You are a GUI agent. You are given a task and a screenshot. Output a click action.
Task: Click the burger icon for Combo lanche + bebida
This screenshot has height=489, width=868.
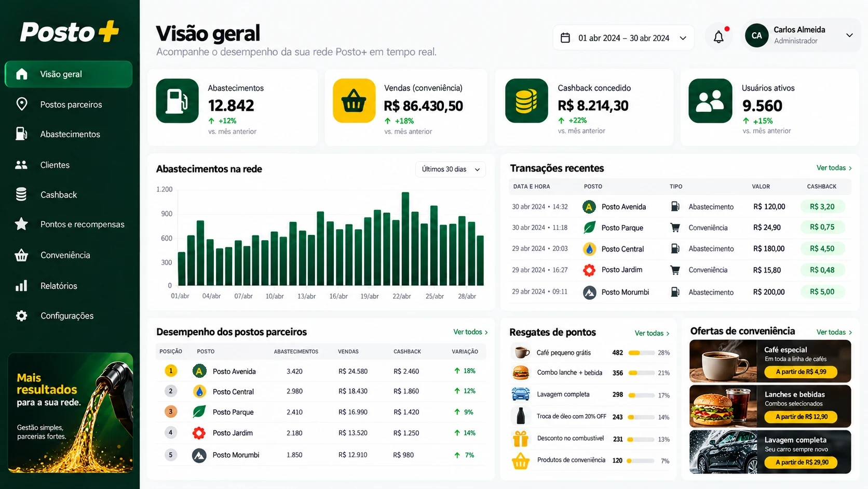tap(521, 373)
